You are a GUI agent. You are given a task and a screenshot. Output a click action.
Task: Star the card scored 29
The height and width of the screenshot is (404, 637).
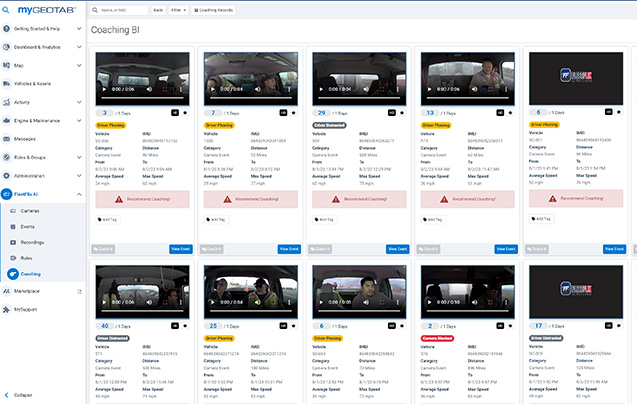click(402, 113)
